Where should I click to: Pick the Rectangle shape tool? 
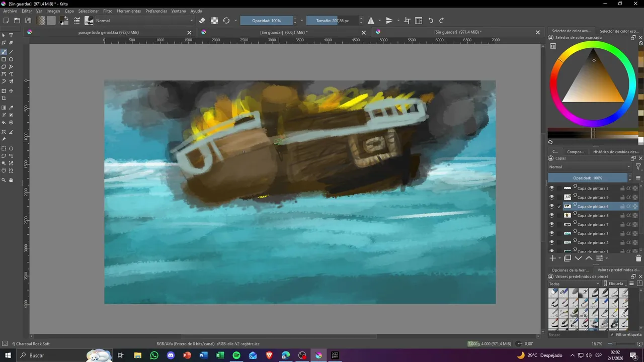pos(4,59)
